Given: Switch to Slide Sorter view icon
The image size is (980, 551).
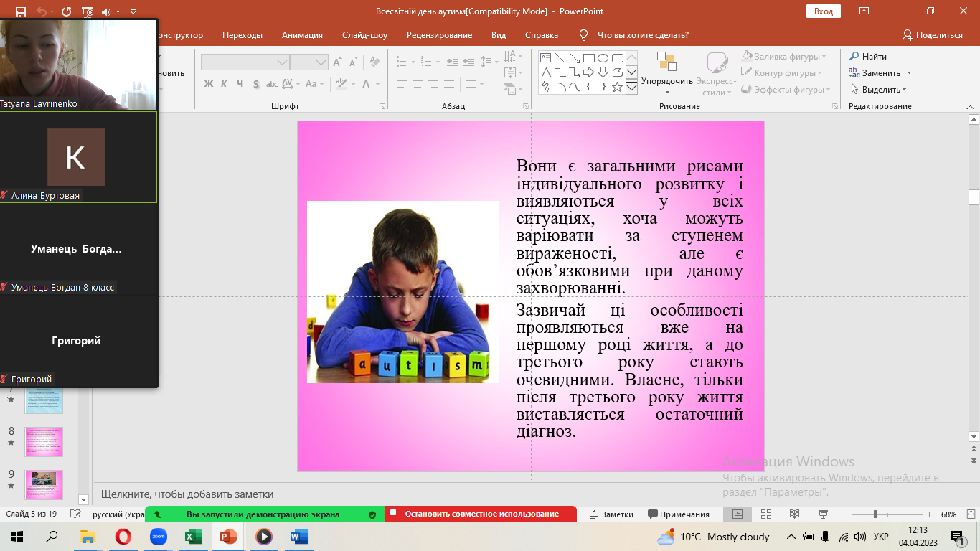Looking at the screenshot, I should (x=765, y=514).
